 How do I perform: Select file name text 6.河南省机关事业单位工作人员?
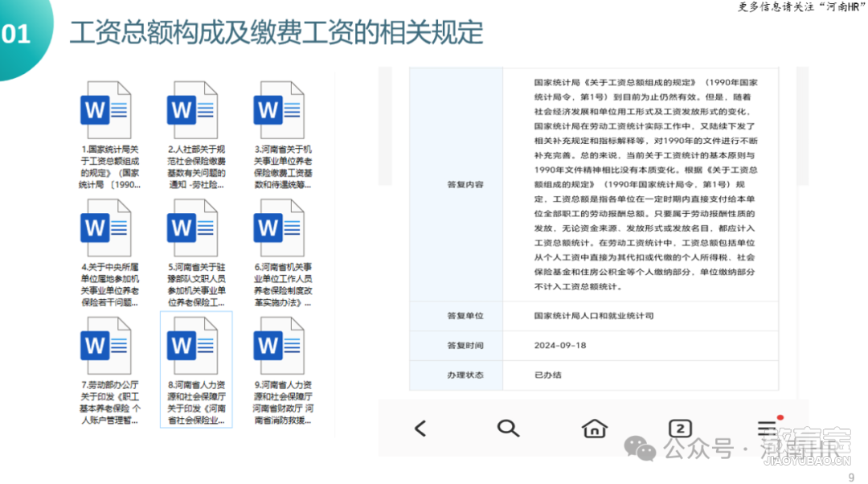tap(283, 285)
